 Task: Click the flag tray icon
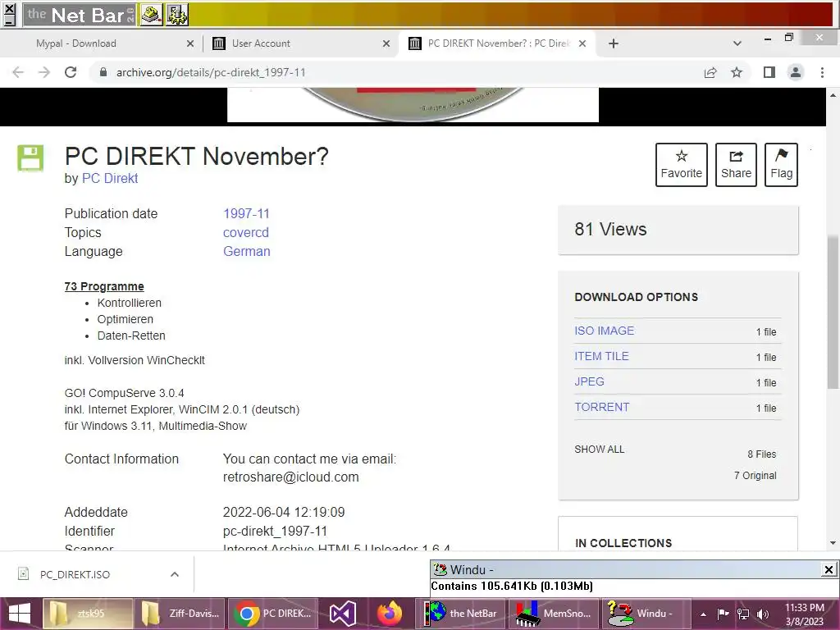click(x=724, y=614)
